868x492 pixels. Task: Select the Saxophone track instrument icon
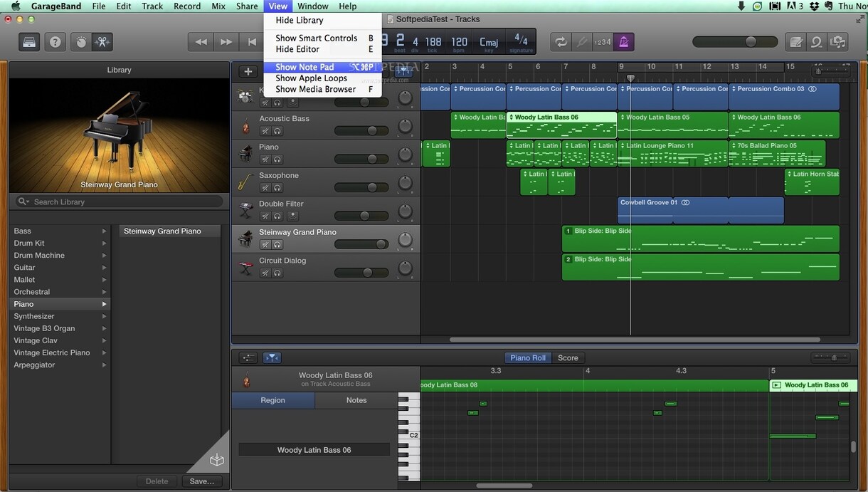tap(245, 182)
